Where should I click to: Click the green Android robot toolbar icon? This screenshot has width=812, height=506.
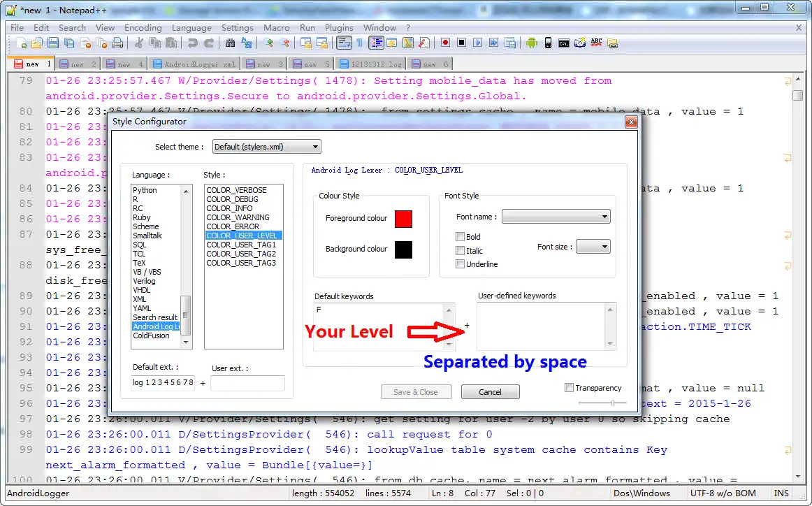click(531, 43)
